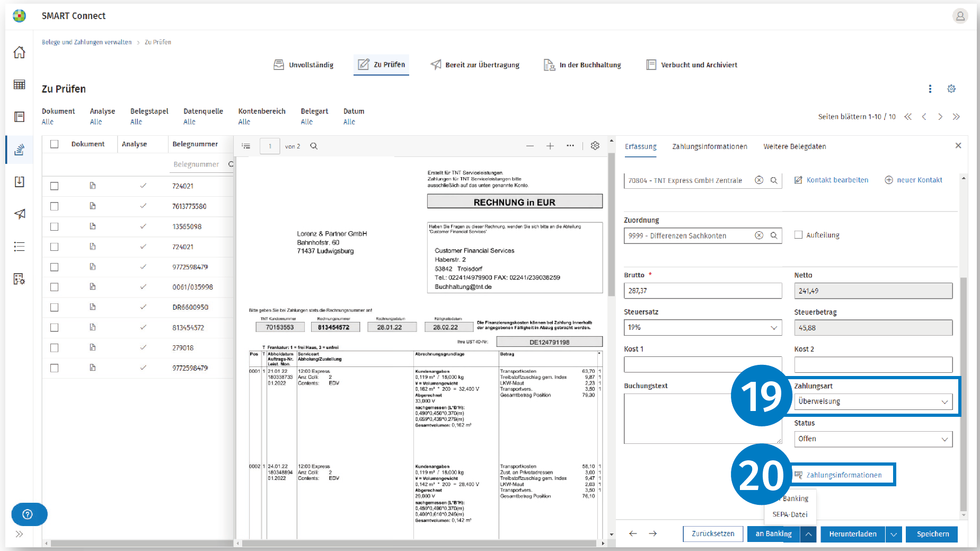This screenshot has height=551, width=980.
Task: Click into the Brutto amount field
Action: 703,291
